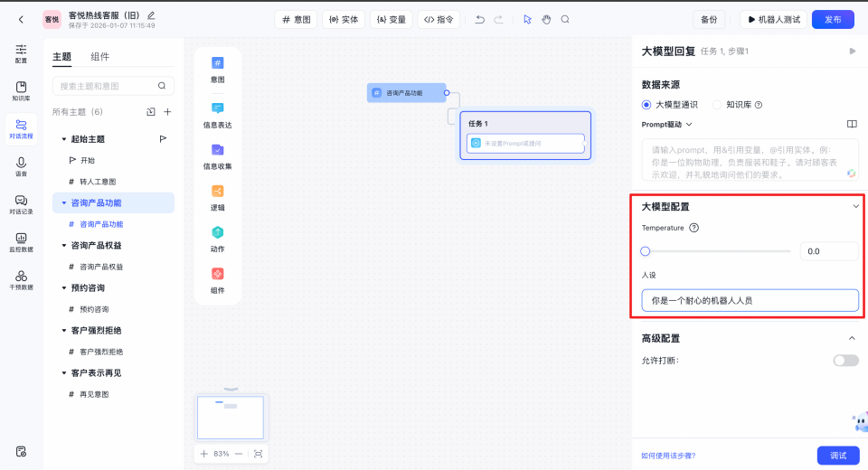Click the back arrow at top left
Image resolution: width=868 pixels, height=470 pixels.
tap(21, 19)
